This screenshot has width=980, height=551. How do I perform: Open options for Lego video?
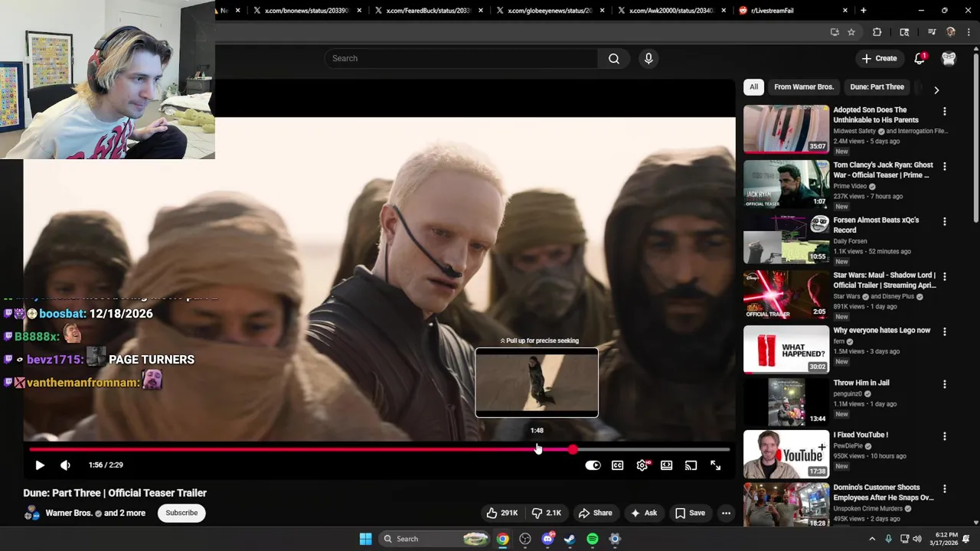pyautogui.click(x=944, y=331)
